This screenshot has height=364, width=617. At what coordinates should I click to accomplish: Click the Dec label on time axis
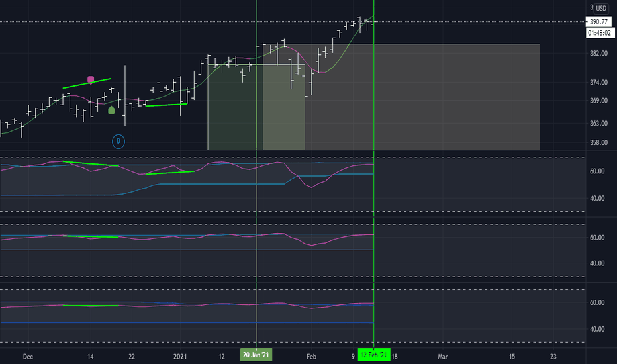(28, 357)
